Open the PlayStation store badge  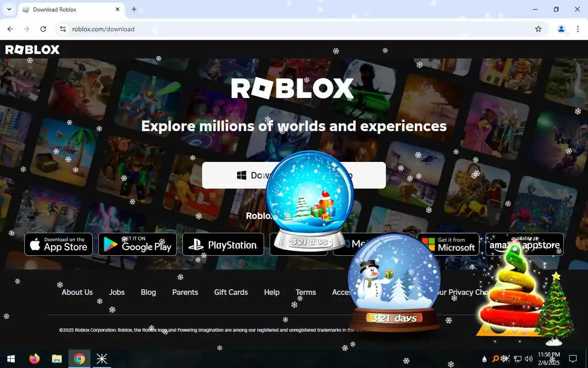[223, 244]
